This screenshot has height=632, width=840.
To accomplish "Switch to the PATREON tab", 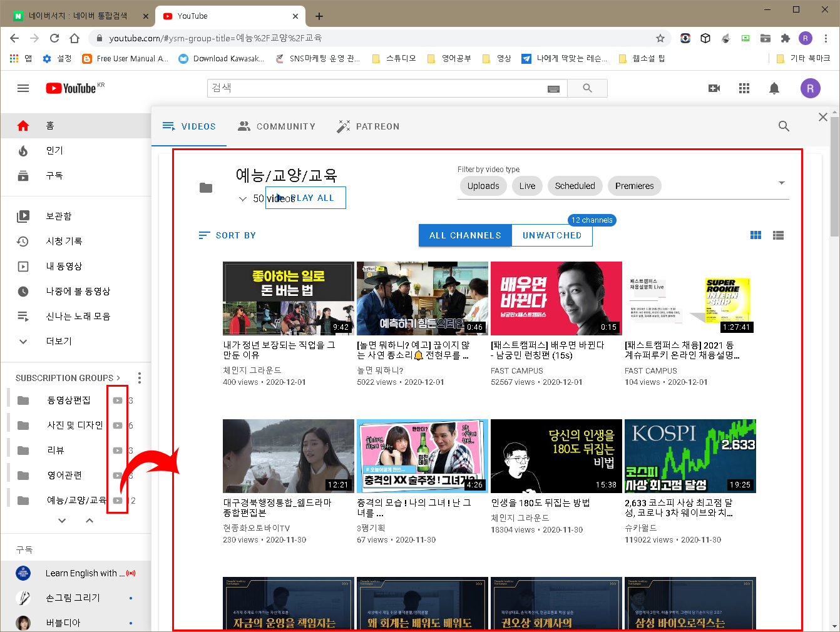I will (368, 126).
